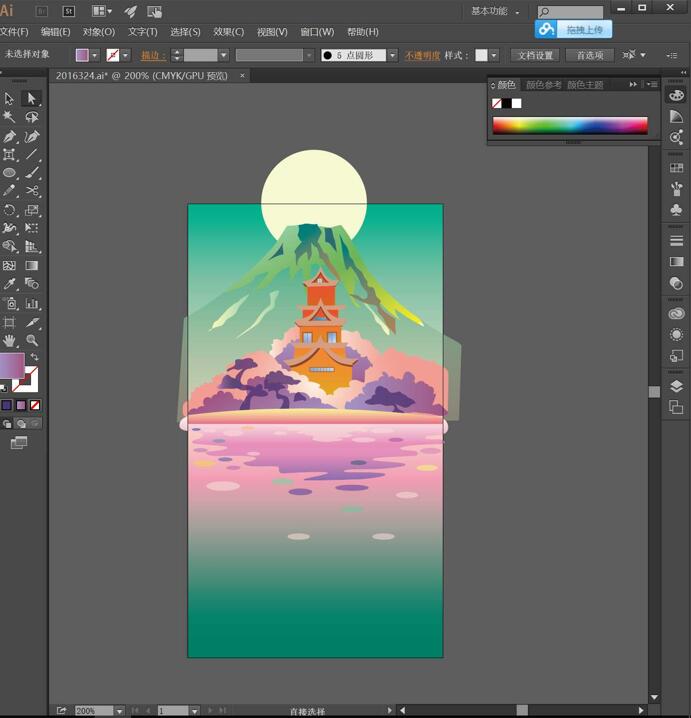This screenshot has width=691, height=718.
Task: Click the 拖拽上传 upload button
Action: point(573,30)
